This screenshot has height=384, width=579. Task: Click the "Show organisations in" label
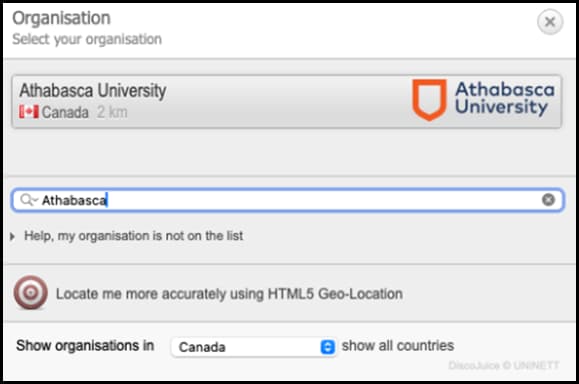[x=85, y=346]
